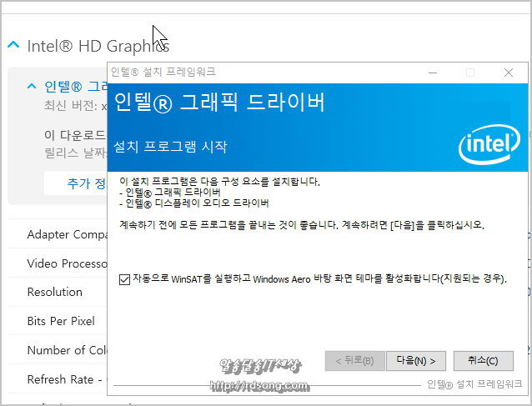This screenshot has height=406, width=532.
Task: Close the installer window with X
Action: 509,73
